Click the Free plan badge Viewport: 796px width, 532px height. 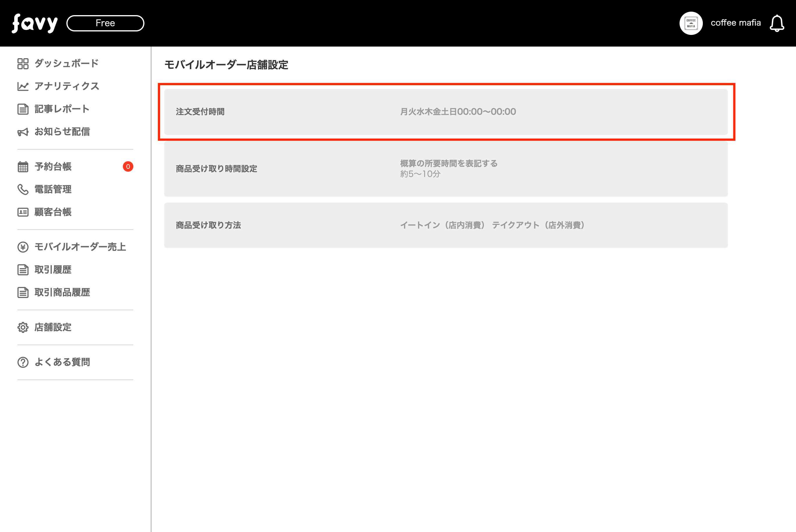105,23
